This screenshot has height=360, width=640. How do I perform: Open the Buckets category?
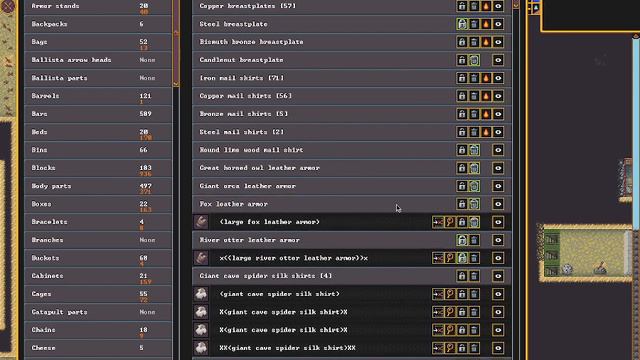[x=98, y=258]
